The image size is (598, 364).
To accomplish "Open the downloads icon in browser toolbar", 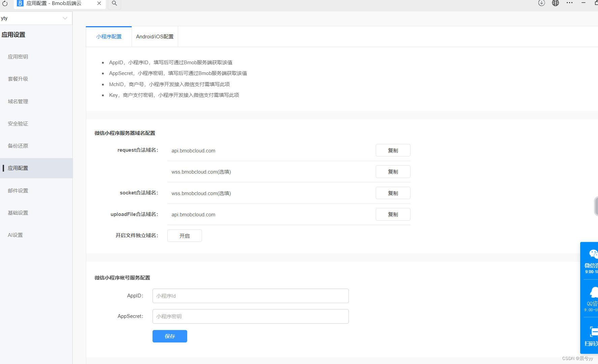I will 541,3.
